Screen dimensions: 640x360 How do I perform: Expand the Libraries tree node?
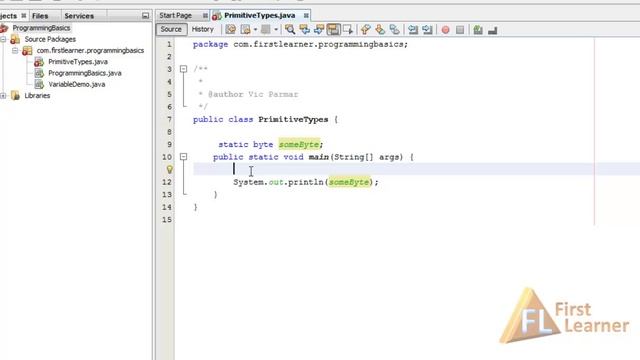pos(3,96)
